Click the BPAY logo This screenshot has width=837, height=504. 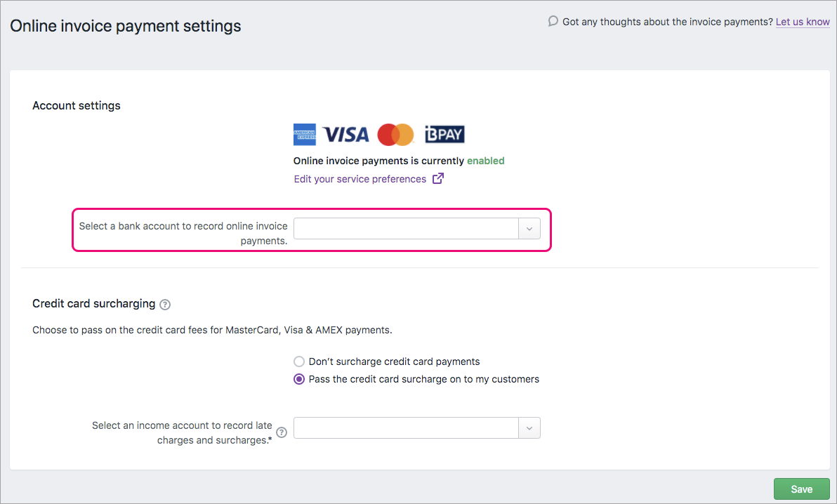444,134
